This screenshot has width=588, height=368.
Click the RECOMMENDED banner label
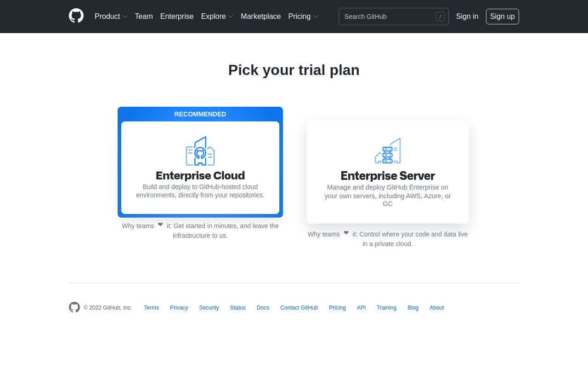pos(200,114)
